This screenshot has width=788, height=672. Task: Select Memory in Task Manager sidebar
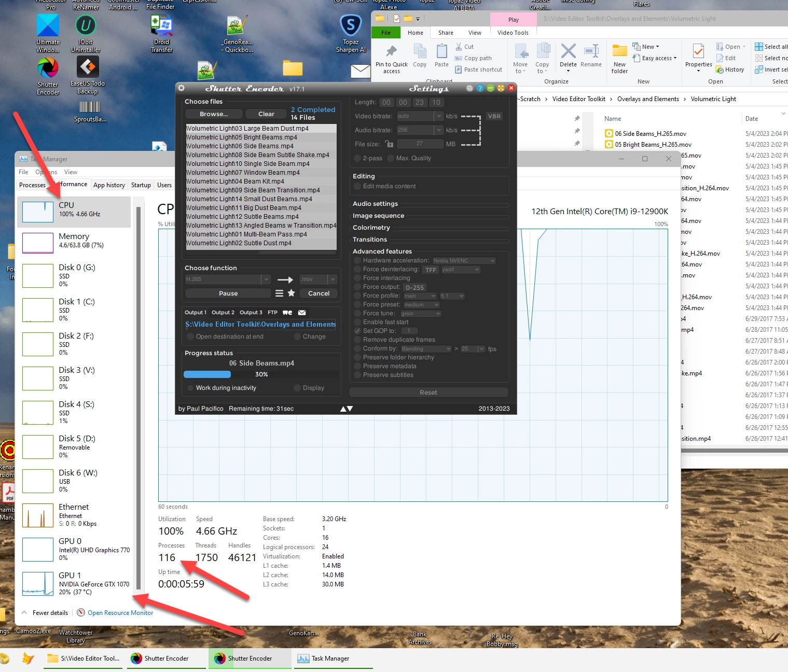coord(74,243)
